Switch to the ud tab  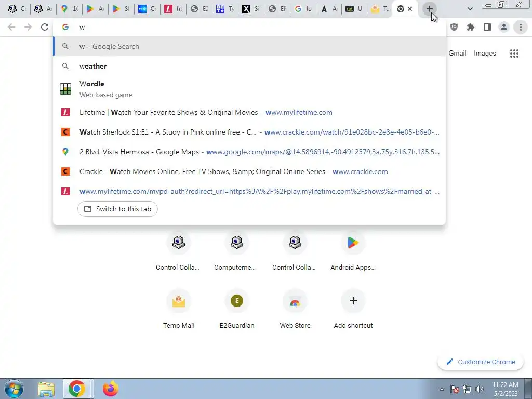(x=355, y=9)
